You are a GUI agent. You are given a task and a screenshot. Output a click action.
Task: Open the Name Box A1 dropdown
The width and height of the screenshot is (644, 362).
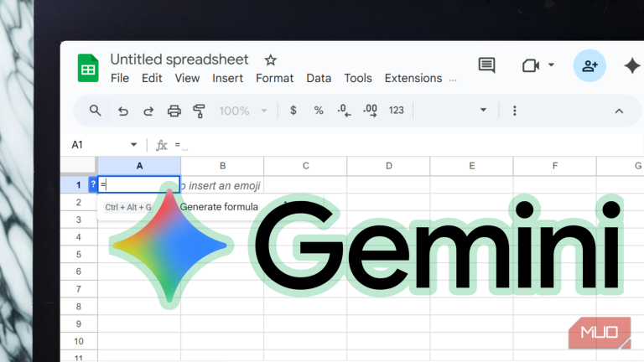[x=133, y=145]
